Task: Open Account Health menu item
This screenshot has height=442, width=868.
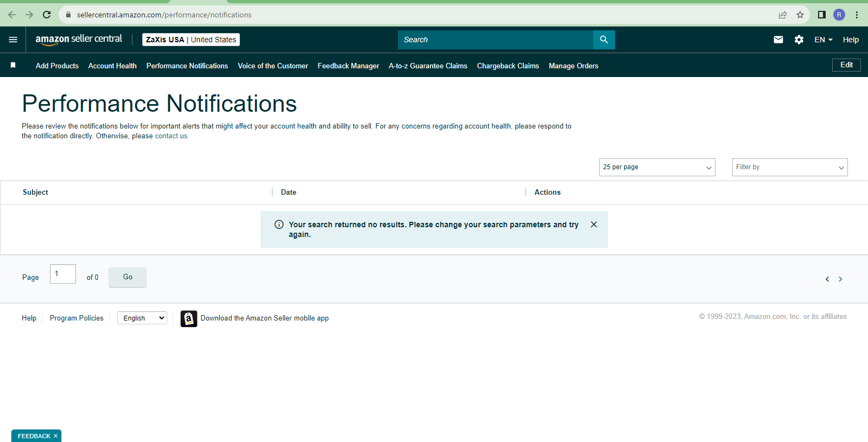Action: pyautogui.click(x=112, y=66)
